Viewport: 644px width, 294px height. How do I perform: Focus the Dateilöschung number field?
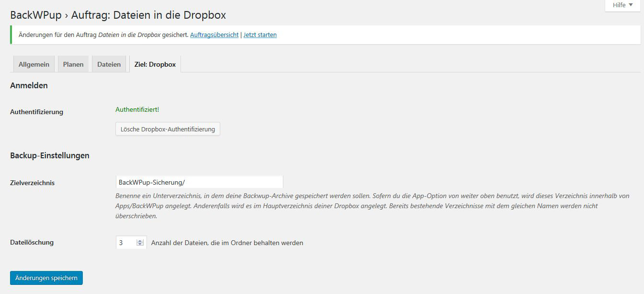click(x=131, y=243)
